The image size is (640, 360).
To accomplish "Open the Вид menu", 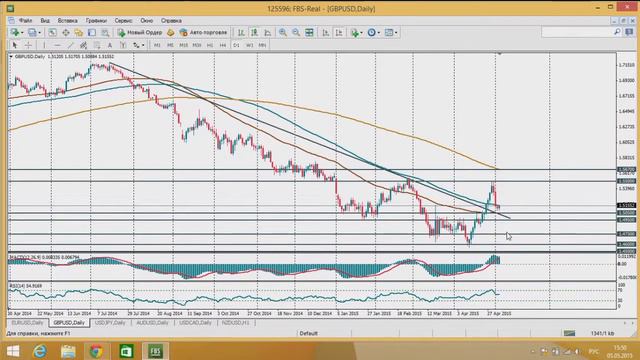I will (45, 20).
